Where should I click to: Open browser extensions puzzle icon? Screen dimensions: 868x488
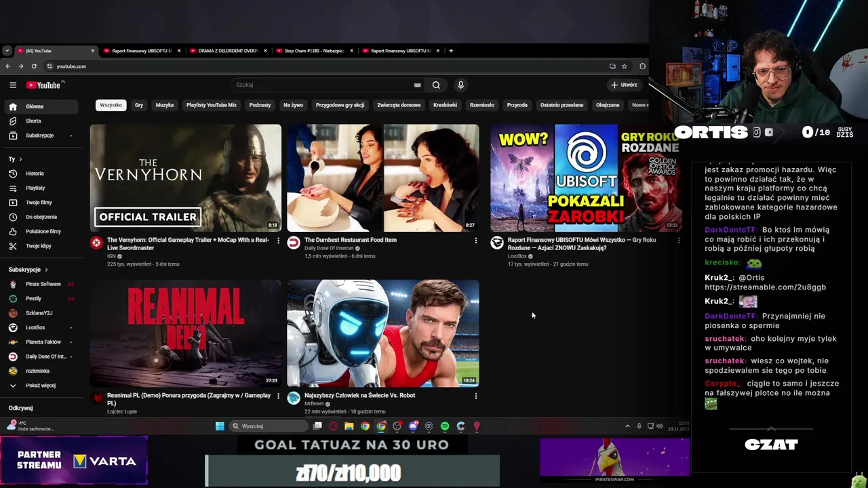(642, 66)
